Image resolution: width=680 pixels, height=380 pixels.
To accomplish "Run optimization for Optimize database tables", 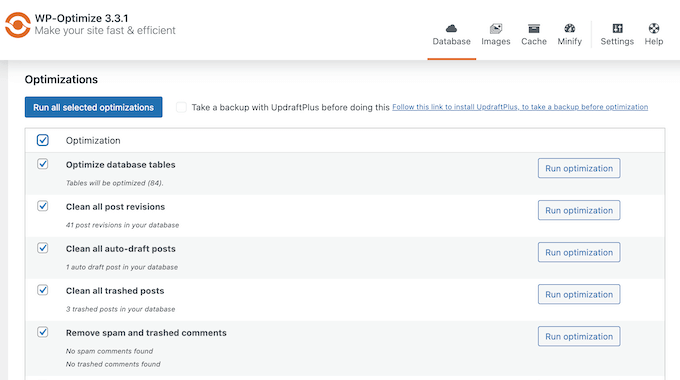I will coord(579,168).
